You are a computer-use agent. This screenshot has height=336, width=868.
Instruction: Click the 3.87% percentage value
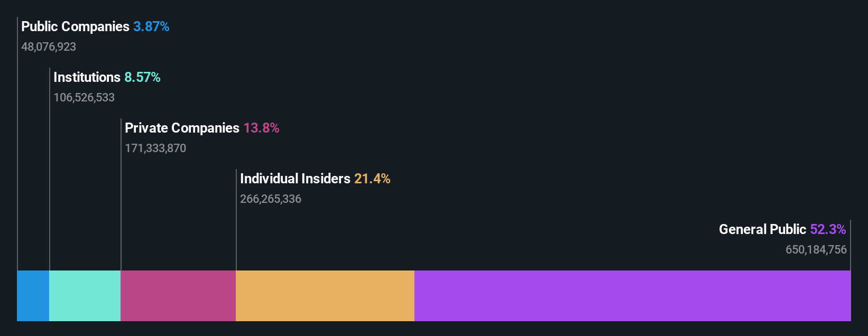[151, 26]
